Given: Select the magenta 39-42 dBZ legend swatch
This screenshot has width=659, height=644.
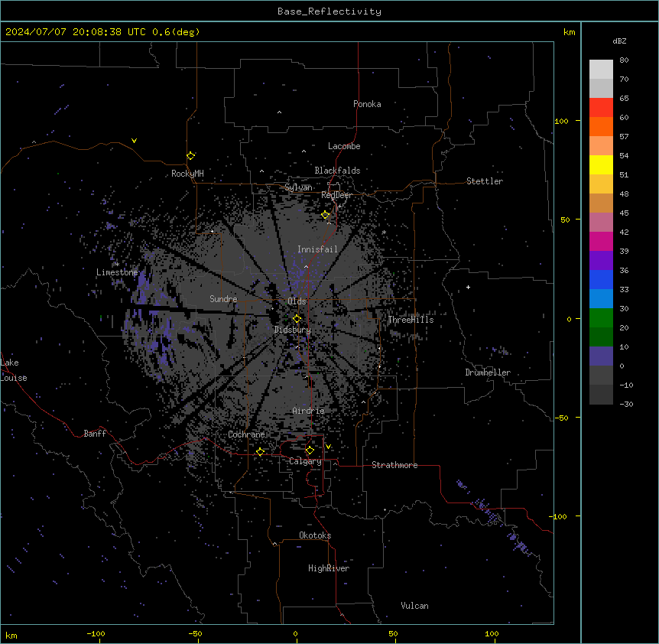Looking at the screenshot, I should (601, 241).
